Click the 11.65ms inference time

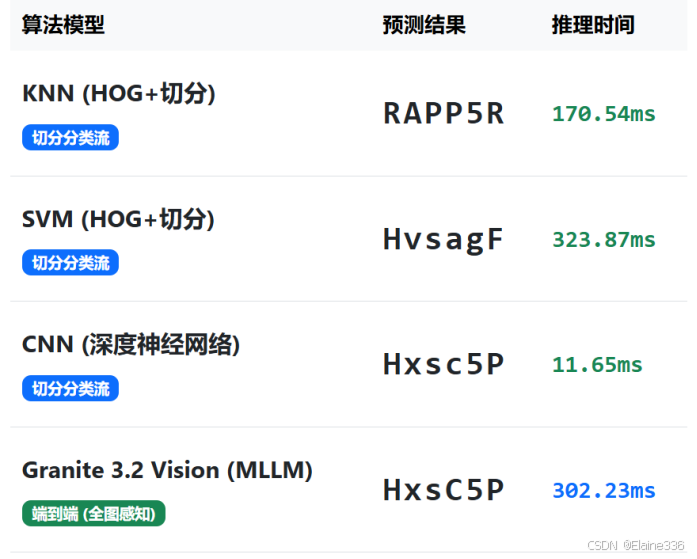click(x=597, y=365)
